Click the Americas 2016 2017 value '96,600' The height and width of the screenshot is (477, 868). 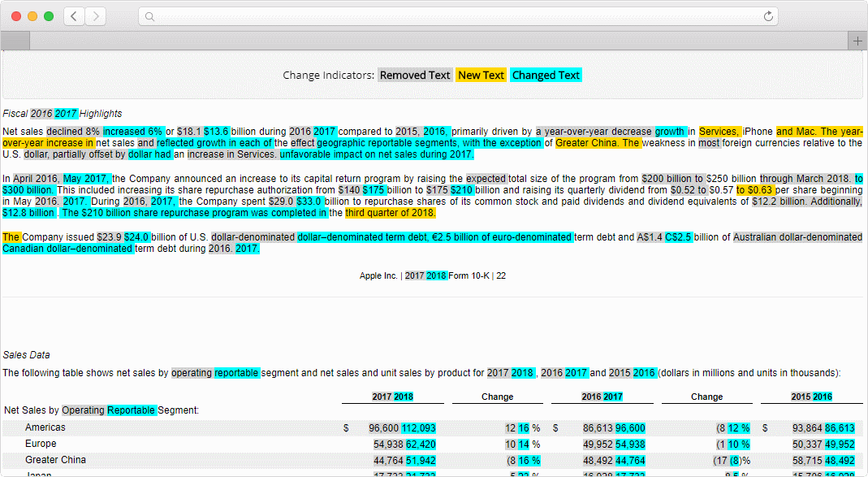(x=630, y=428)
